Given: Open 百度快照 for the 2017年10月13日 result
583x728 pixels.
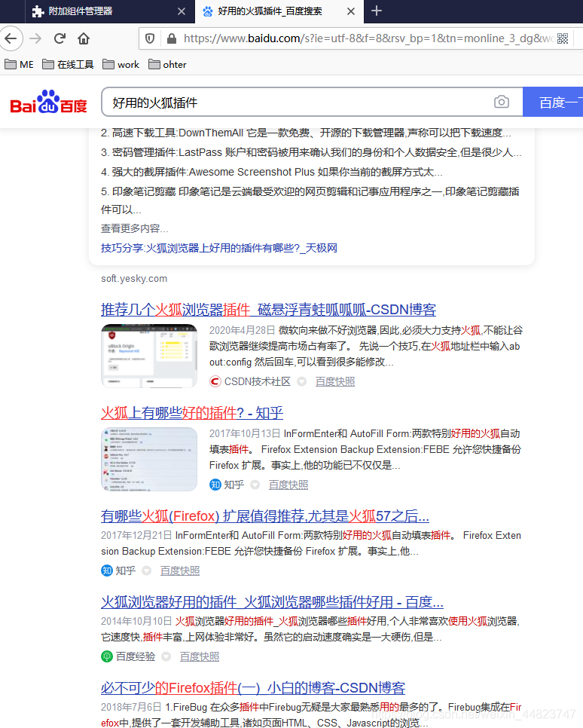Looking at the screenshot, I should pos(288,485).
